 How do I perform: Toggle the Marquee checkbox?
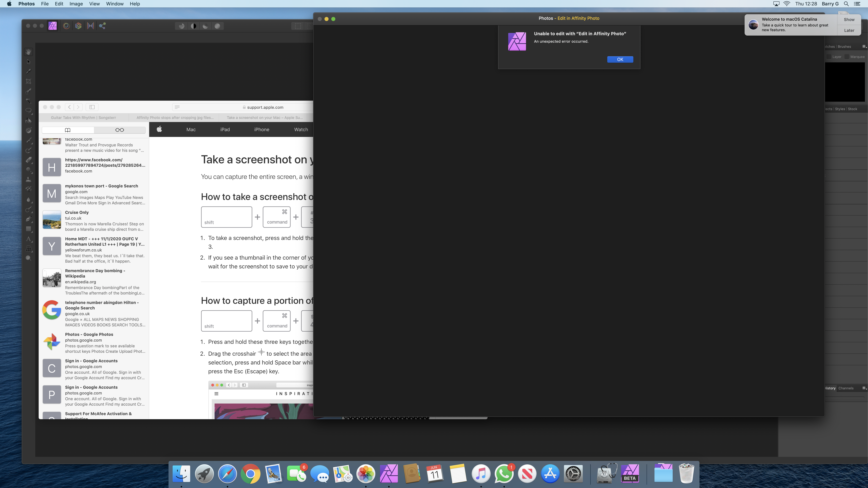847,57
